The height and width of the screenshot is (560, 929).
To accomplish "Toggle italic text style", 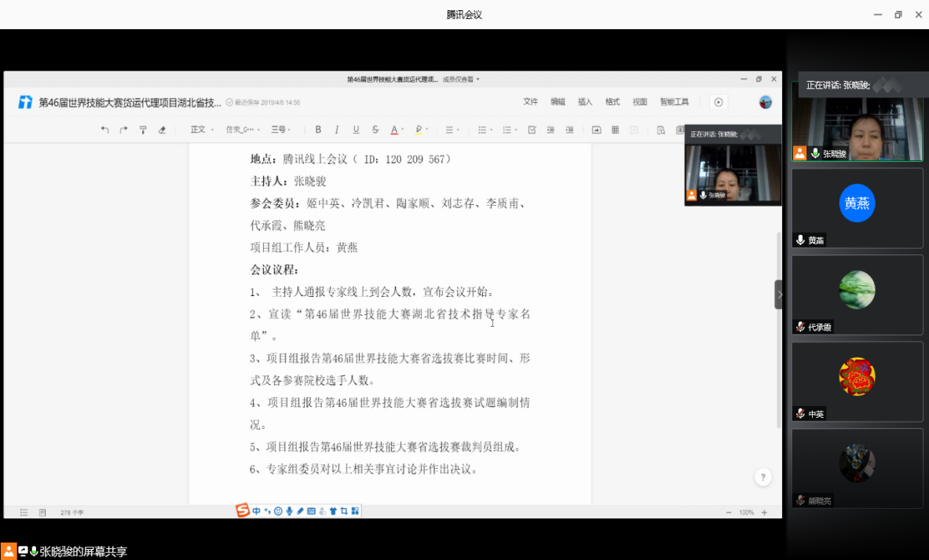I will point(337,130).
